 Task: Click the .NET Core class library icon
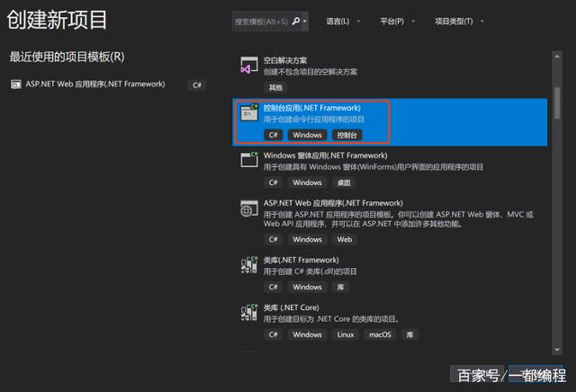pos(249,312)
